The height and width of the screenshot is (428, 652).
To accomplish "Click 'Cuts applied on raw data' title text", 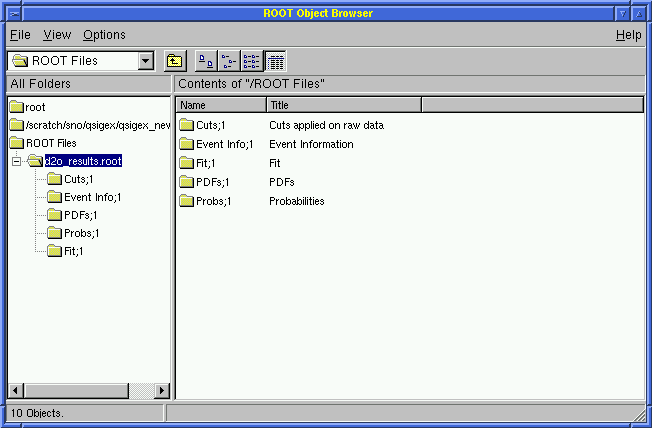I will (x=326, y=125).
